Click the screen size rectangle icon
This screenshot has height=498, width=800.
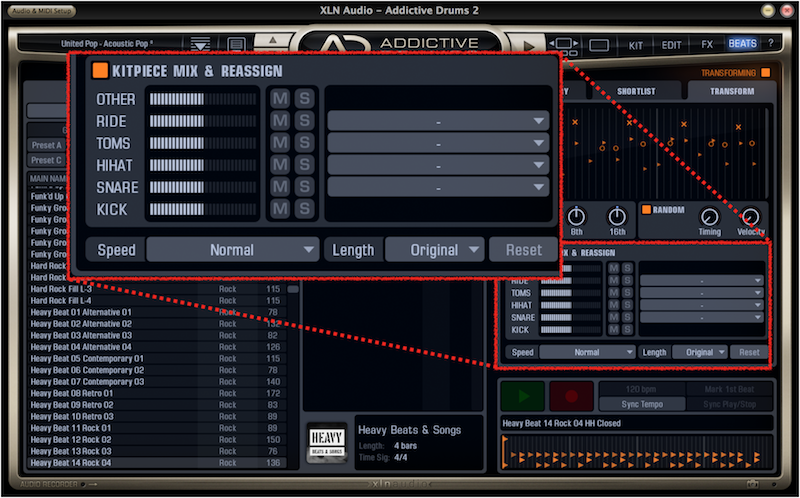click(x=599, y=45)
